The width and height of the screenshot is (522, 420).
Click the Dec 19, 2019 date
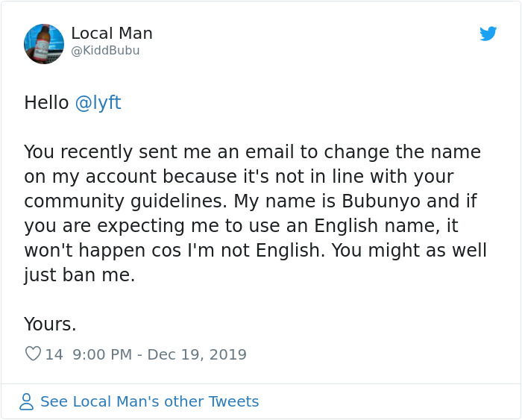pyautogui.click(x=198, y=354)
